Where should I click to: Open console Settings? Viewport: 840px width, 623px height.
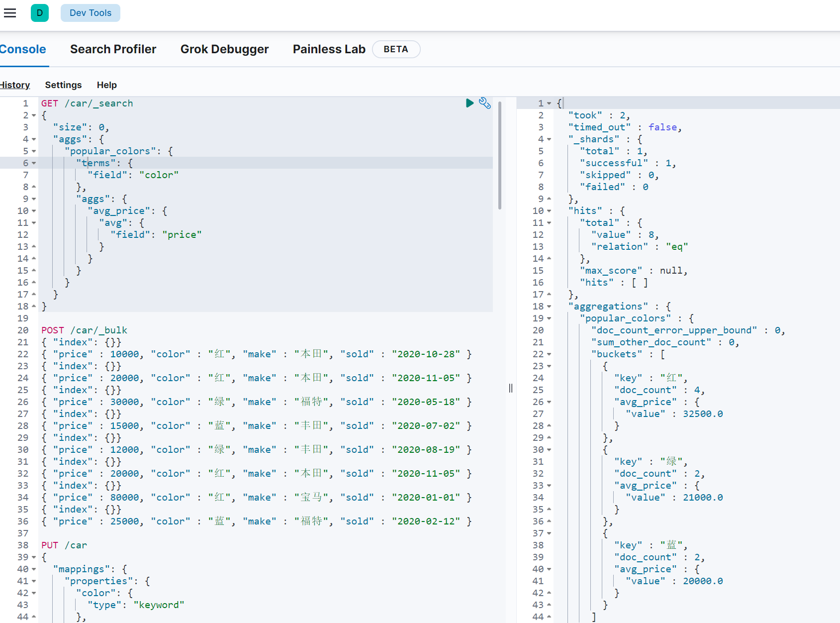point(63,85)
